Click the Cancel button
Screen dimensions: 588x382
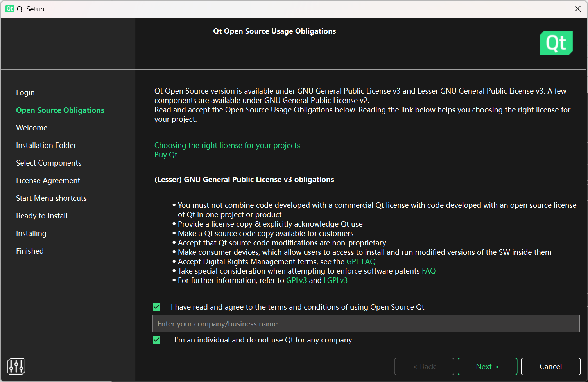(550, 366)
